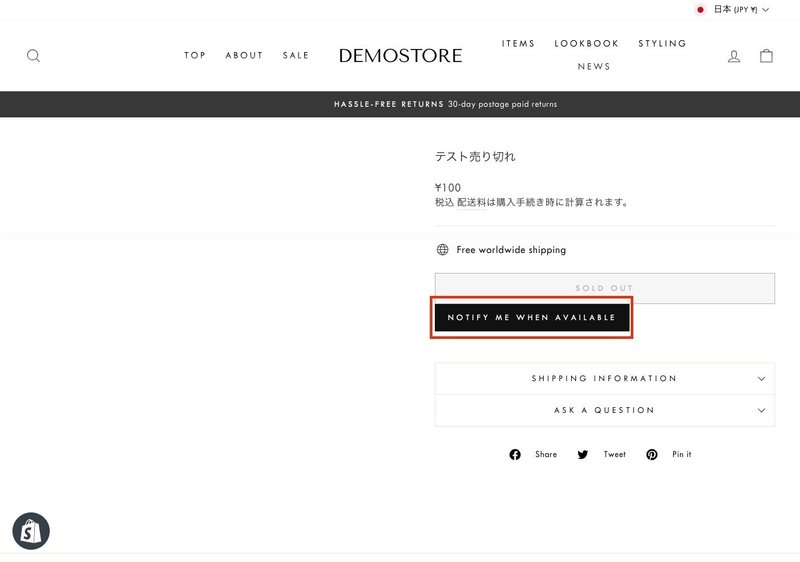
Task: Open the LOOKBOOK menu item
Action: [587, 43]
